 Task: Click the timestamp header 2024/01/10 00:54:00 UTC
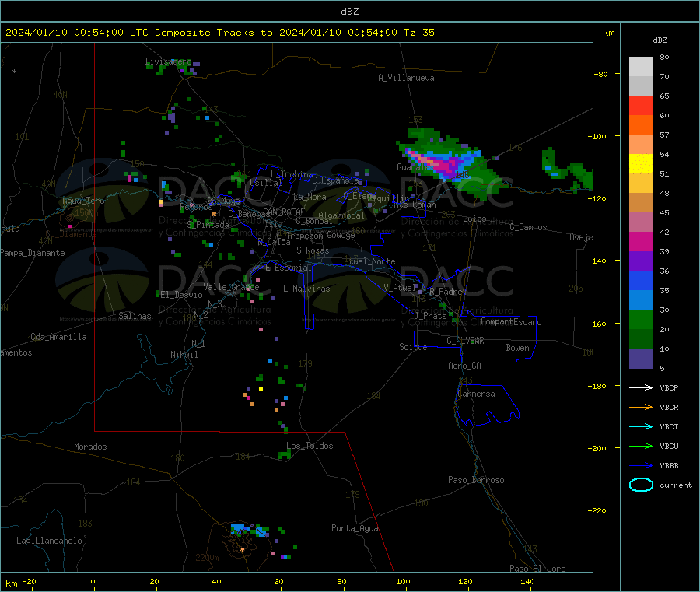pos(77,33)
